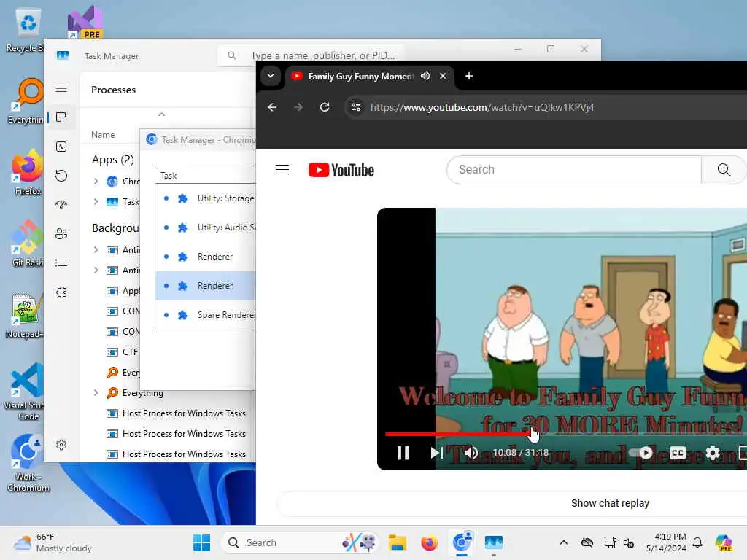Open Notepad++ desktop shortcut
Viewport: 747px width, 560px height.
pyautogui.click(x=25, y=316)
